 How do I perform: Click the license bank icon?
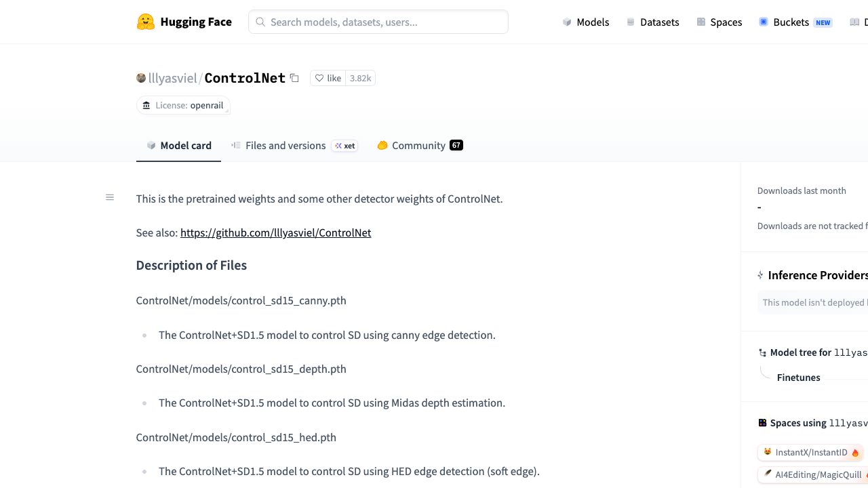(x=146, y=105)
